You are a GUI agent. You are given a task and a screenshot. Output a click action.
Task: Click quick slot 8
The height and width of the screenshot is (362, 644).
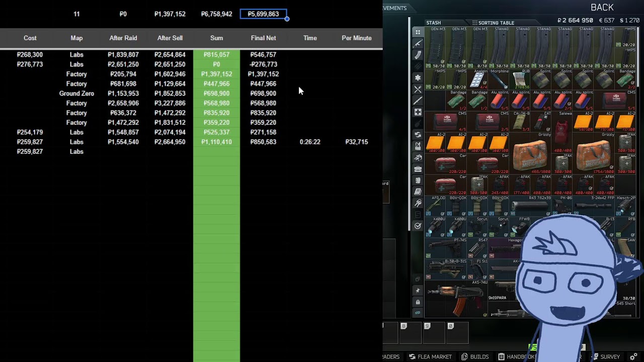coord(410,333)
